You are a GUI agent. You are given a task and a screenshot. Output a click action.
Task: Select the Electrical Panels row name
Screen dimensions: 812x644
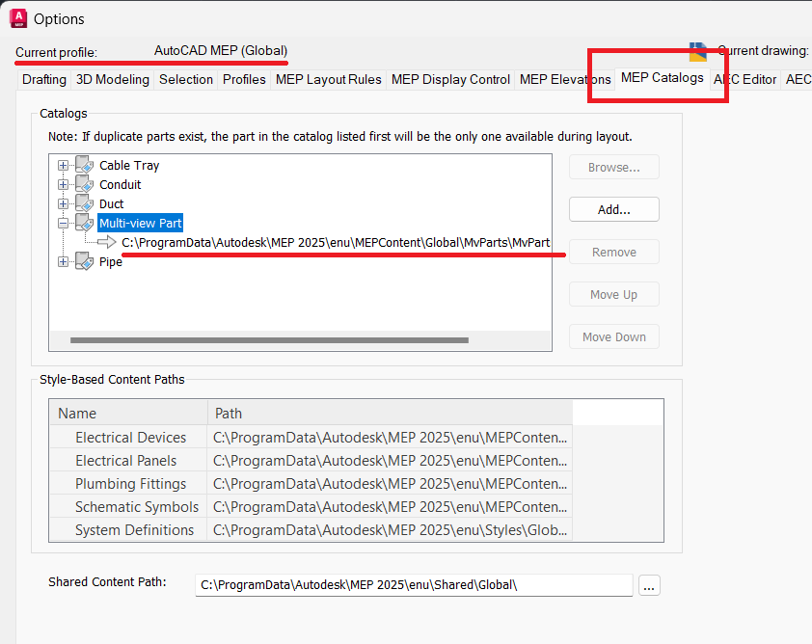coord(125,461)
